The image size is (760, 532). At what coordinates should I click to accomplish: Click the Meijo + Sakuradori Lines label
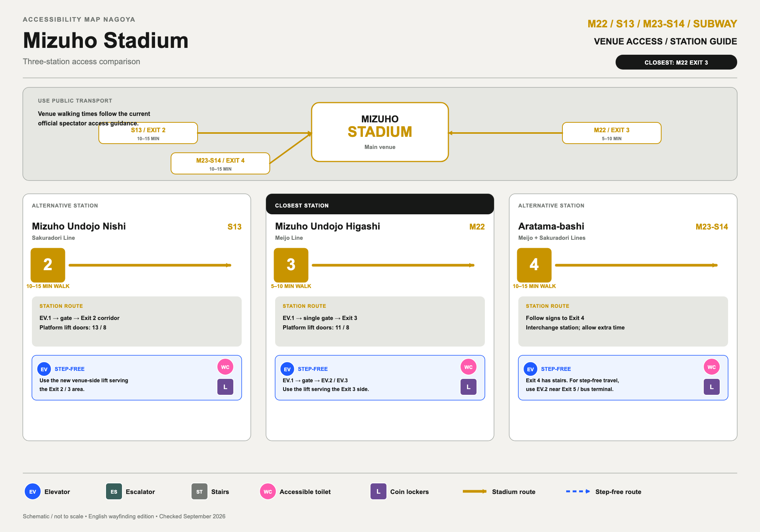click(x=552, y=238)
